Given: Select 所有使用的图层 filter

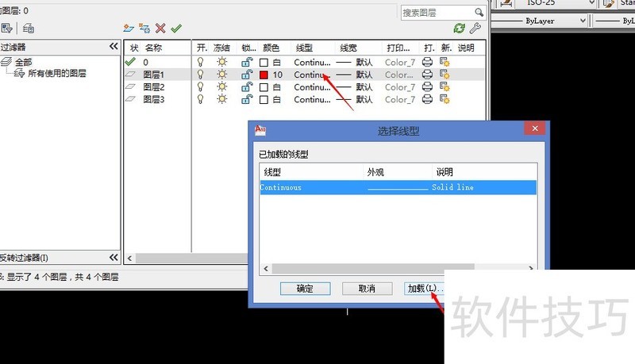Looking at the screenshot, I should click(56, 73).
